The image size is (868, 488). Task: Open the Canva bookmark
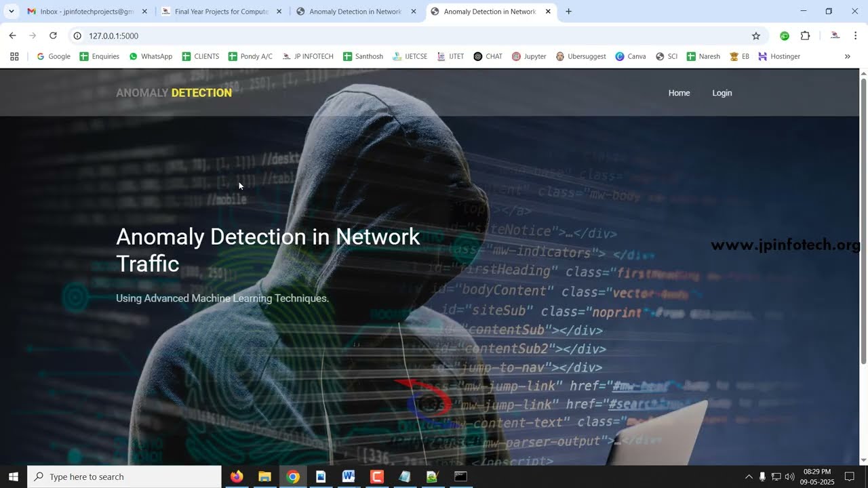point(631,56)
